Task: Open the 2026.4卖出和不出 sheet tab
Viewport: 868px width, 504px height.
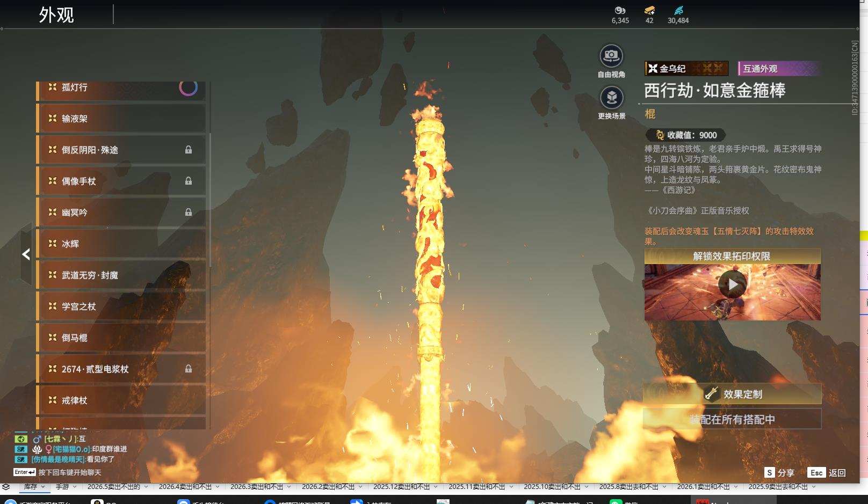Action: point(185,487)
